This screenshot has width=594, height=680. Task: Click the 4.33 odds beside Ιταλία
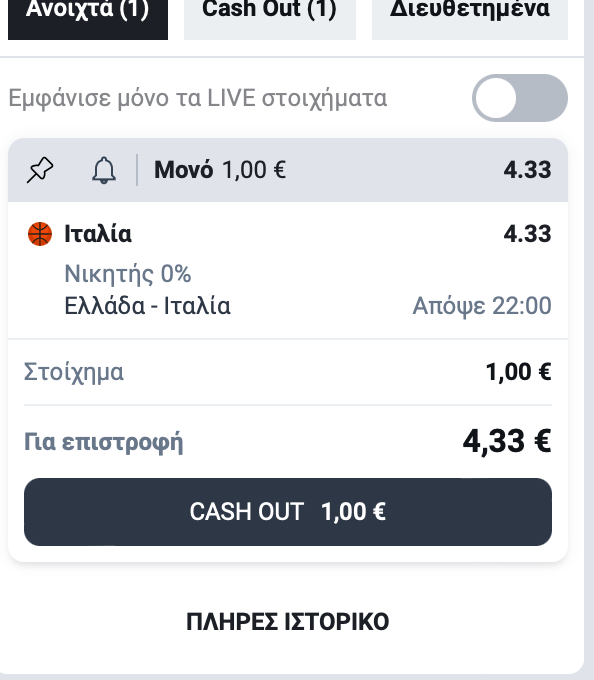click(527, 234)
